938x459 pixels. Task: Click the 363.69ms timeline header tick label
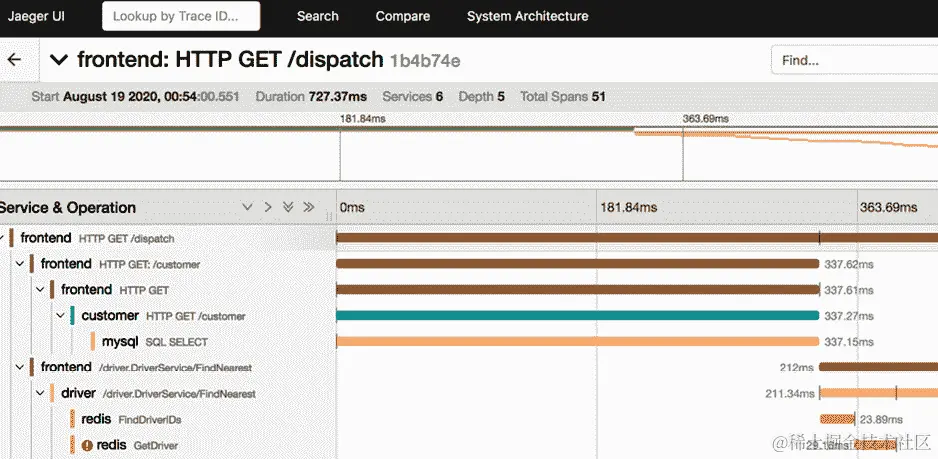(888, 208)
